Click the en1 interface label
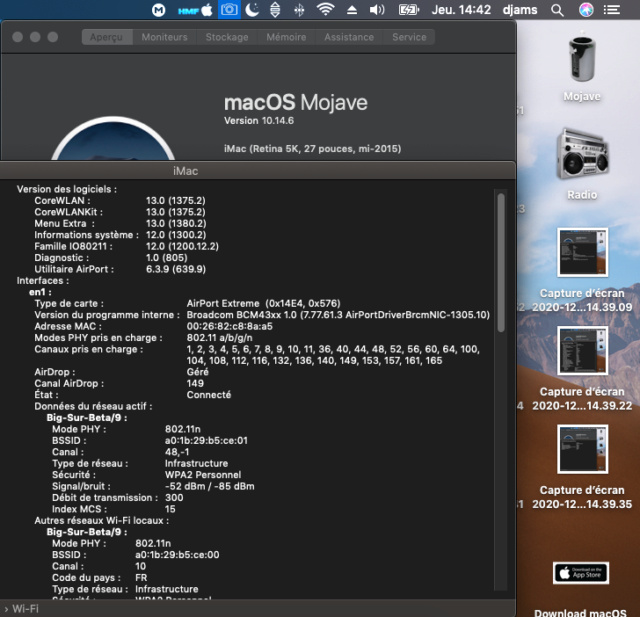The image size is (640, 617). 40,292
